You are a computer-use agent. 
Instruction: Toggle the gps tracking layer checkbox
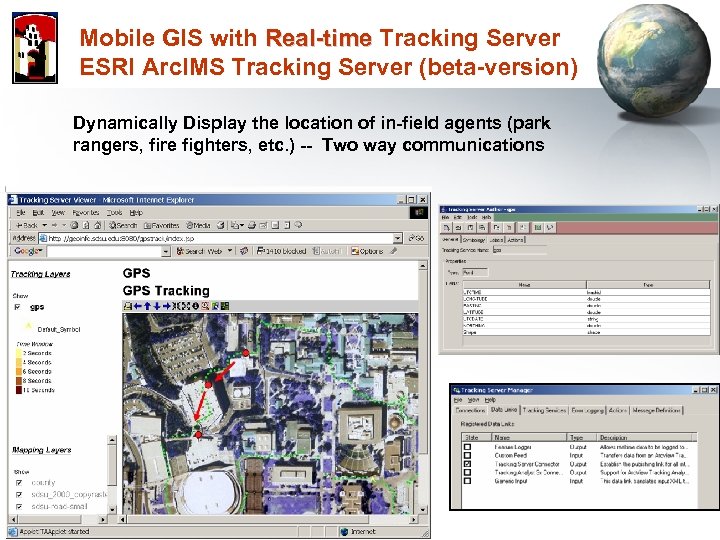tap(17, 307)
